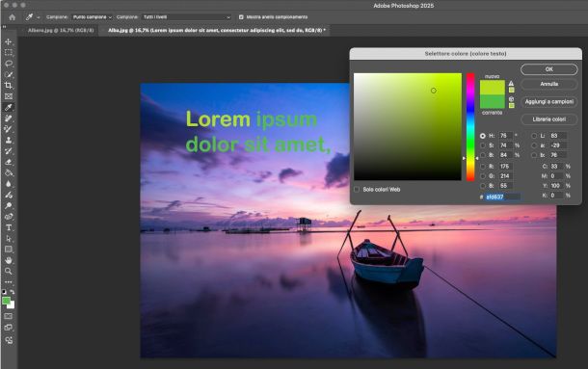Click the web-safe color swatch below cube
The image size is (588, 369).
(511, 106)
